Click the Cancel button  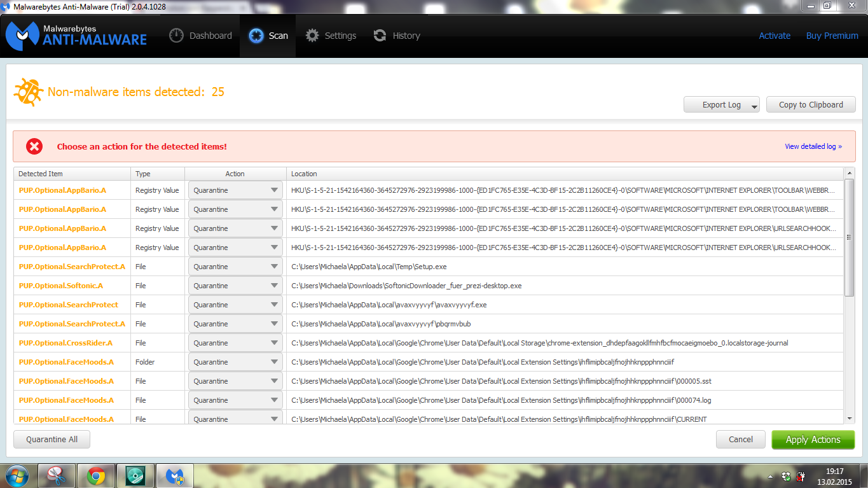[740, 440]
